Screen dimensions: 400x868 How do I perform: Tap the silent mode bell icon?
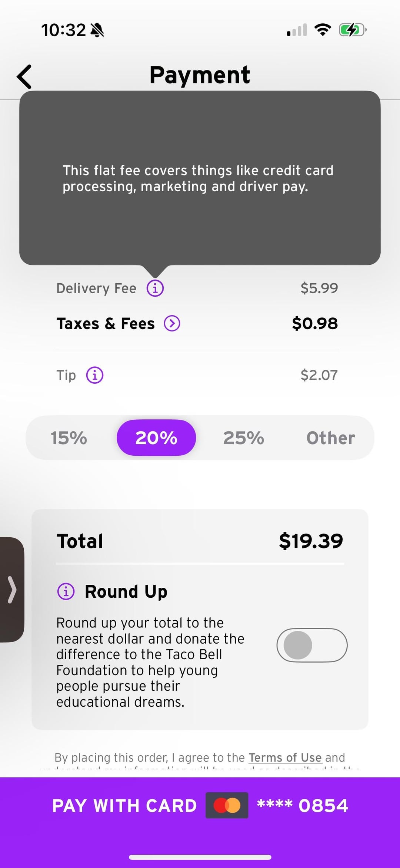pyautogui.click(x=97, y=30)
